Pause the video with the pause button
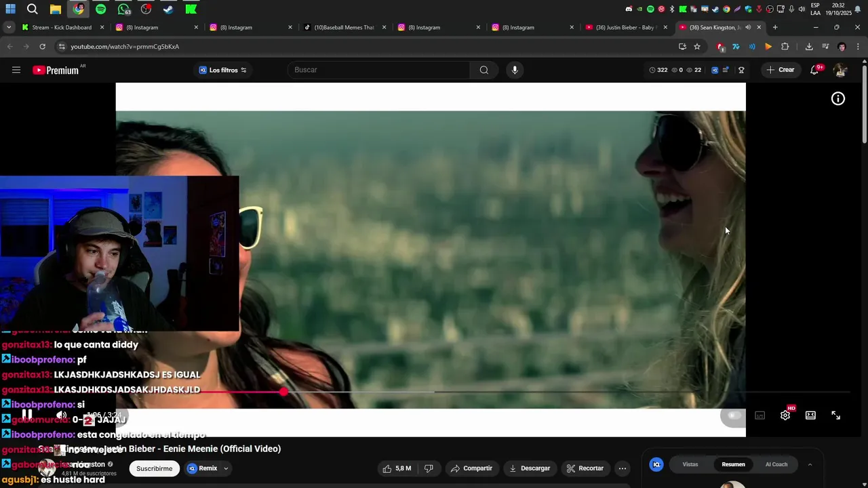 point(27,414)
